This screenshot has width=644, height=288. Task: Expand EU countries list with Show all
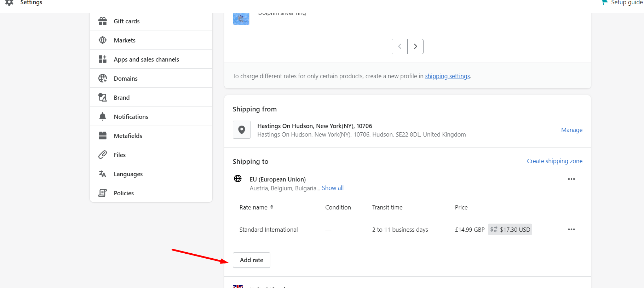(x=333, y=188)
